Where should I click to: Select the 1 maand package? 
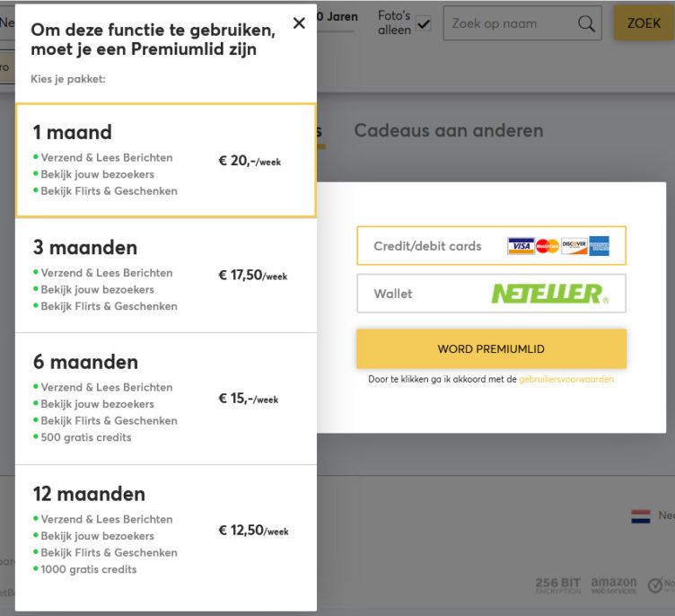point(166,161)
